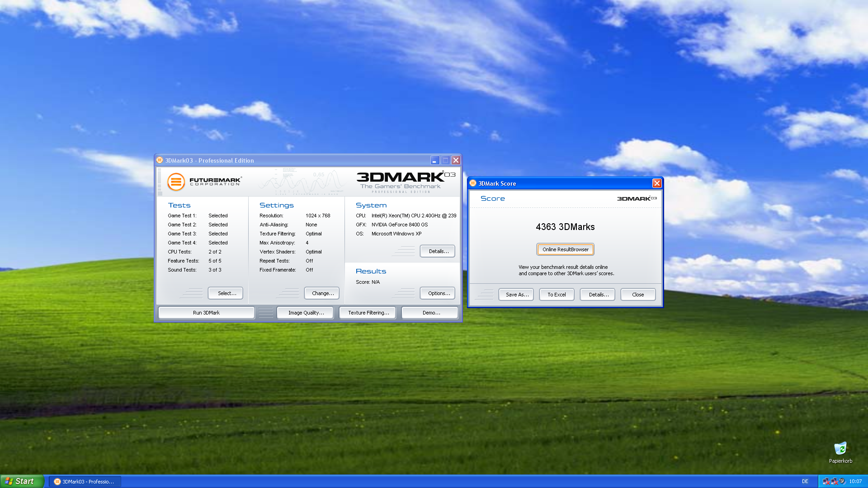This screenshot has height=488, width=868.
Task: Click Run 3DMark to start the benchmark
Action: pyautogui.click(x=206, y=312)
